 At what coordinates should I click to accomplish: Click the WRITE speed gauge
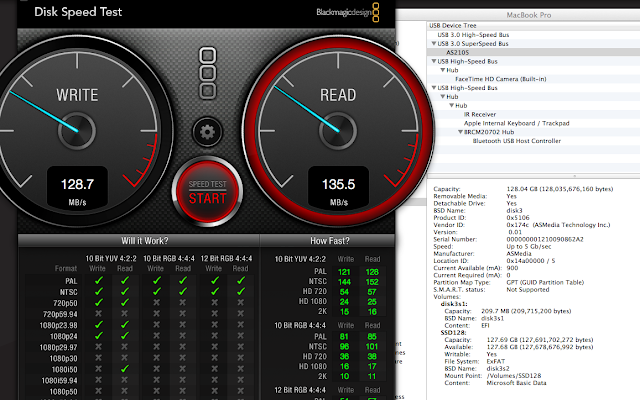tap(77, 131)
